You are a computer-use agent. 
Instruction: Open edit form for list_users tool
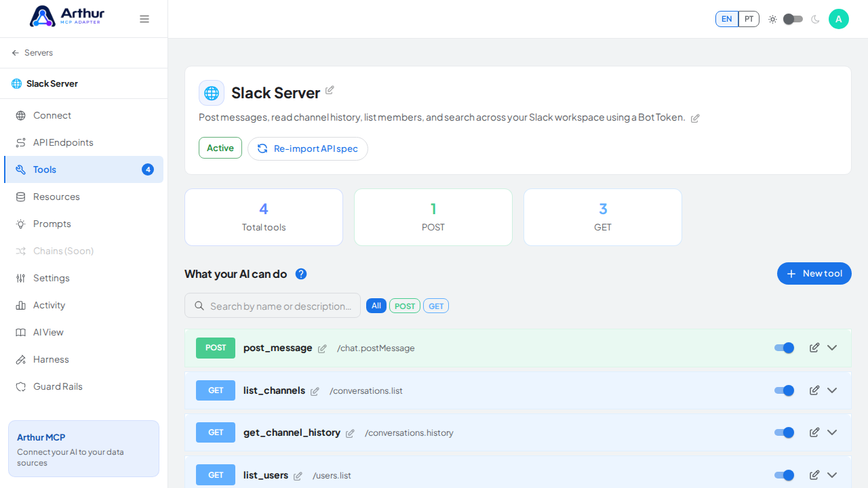814,475
